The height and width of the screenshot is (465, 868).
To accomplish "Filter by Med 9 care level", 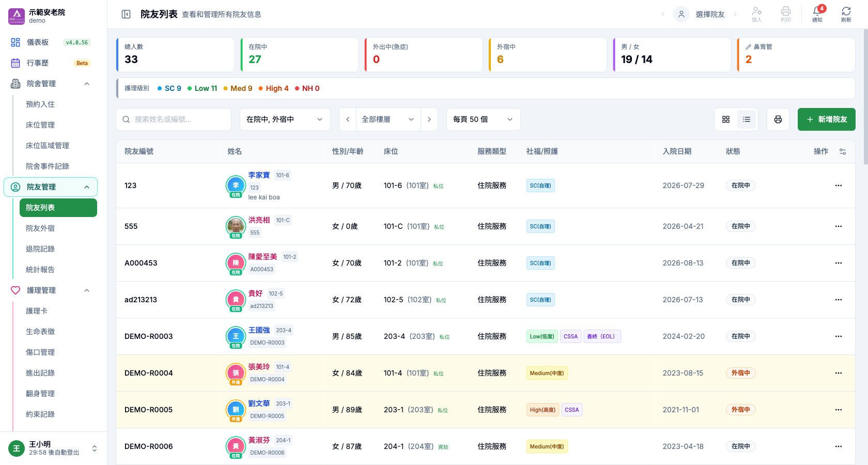I will tap(238, 88).
